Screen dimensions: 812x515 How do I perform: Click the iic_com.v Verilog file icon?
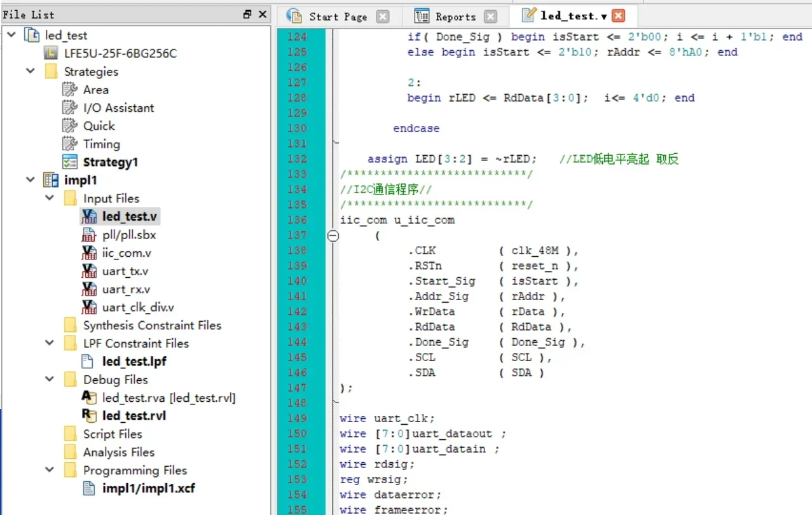90,252
